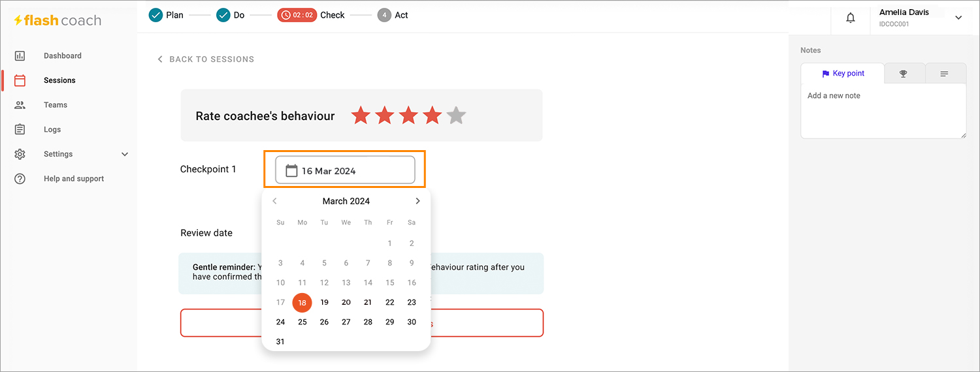Click the step 4 Act circle

(x=384, y=15)
